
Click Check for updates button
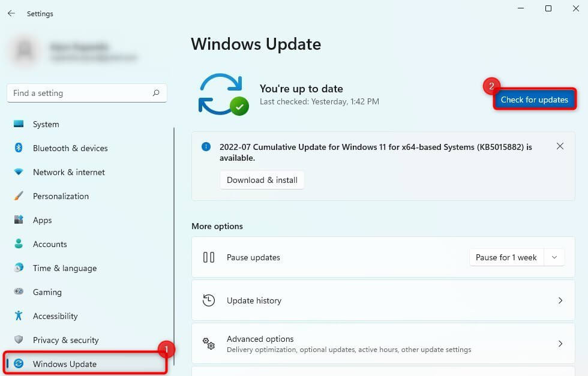pos(535,100)
